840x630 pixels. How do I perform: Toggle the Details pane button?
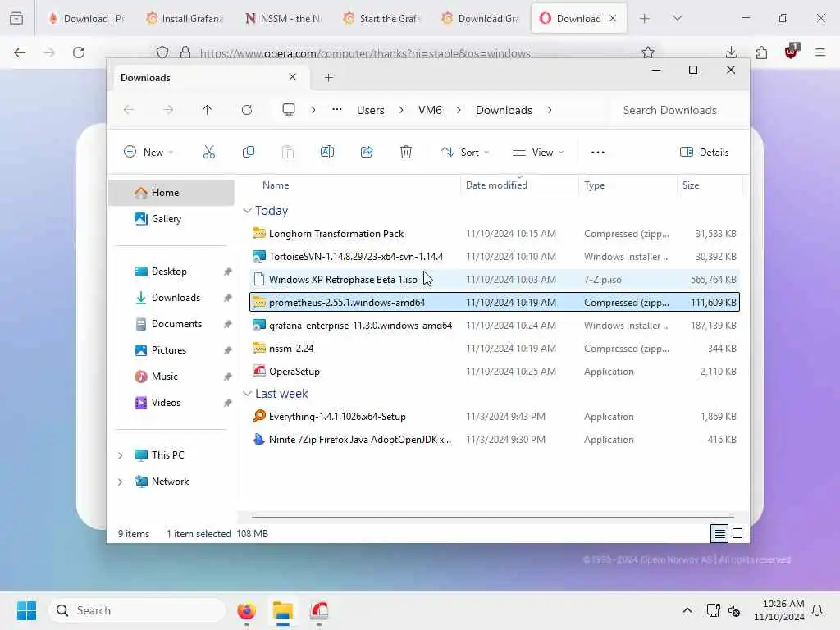705,152
